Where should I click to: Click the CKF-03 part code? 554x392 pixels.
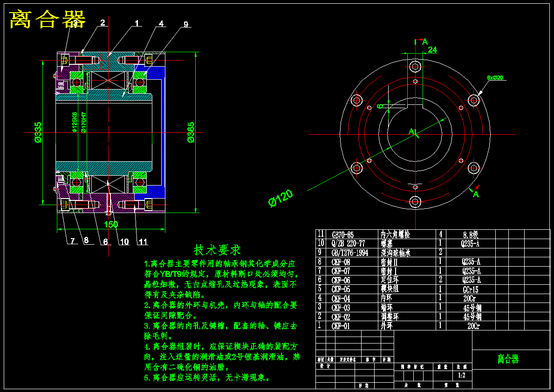[x=341, y=308]
